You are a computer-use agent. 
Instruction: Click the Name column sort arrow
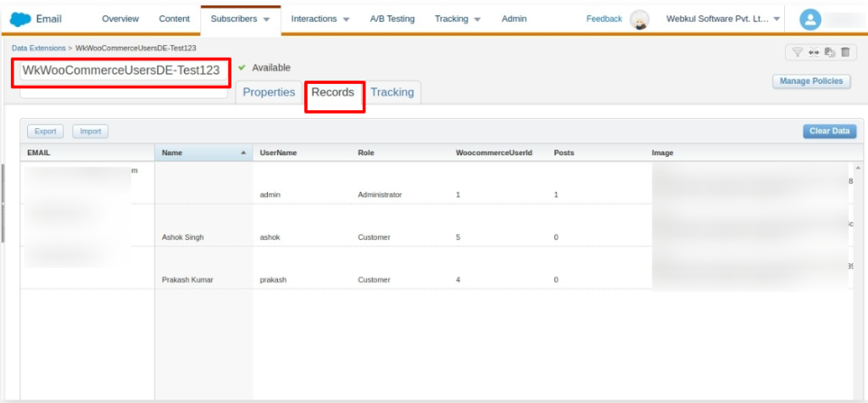(244, 154)
